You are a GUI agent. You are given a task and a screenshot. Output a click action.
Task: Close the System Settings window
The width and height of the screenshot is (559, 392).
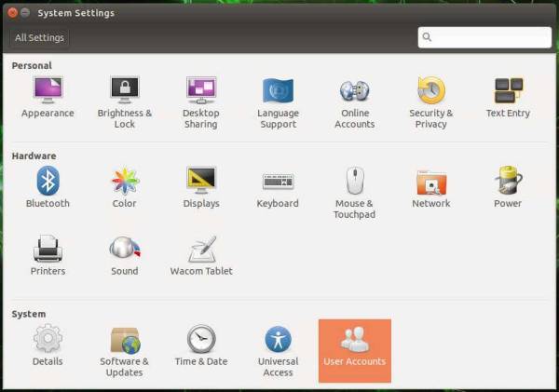pos(13,13)
